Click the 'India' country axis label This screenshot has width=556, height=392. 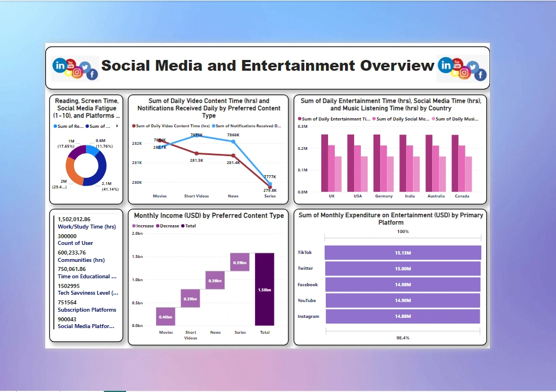[x=410, y=196]
